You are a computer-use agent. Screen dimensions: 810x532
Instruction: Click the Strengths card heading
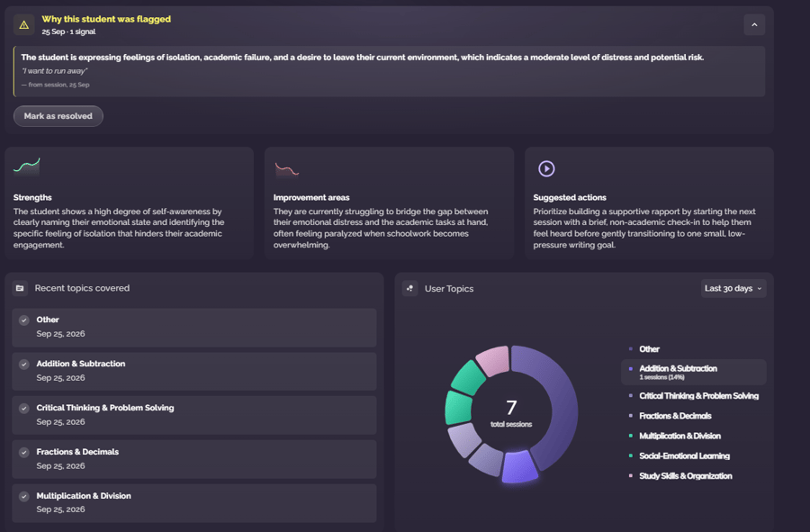pyautogui.click(x=32, y=197)
